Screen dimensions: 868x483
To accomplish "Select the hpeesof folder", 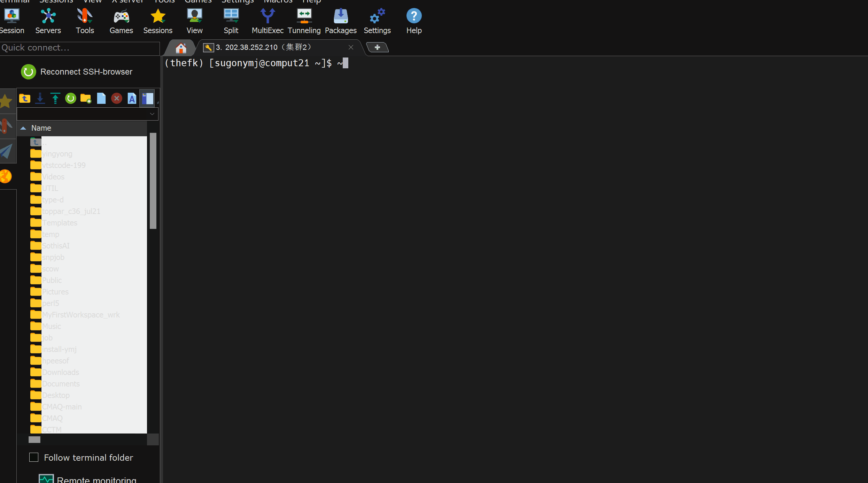I will (x=50, y=361).
